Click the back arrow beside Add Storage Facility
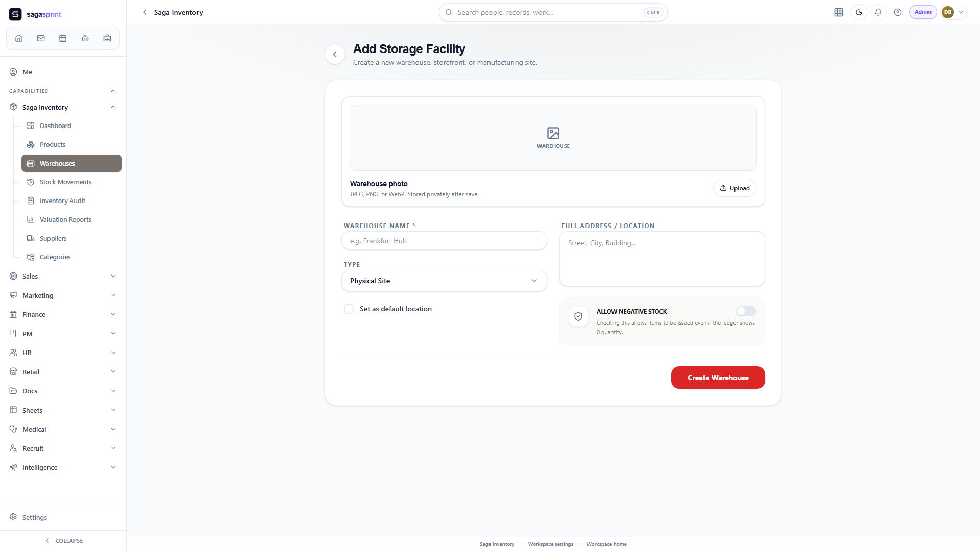 tap(335, 54)
